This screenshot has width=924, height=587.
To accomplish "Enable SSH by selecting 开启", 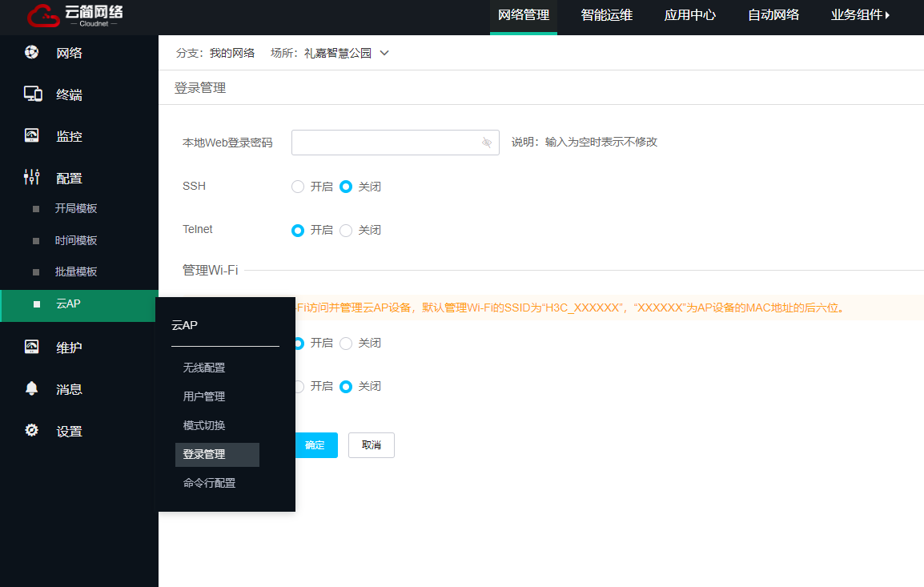I will coord(299,187).
